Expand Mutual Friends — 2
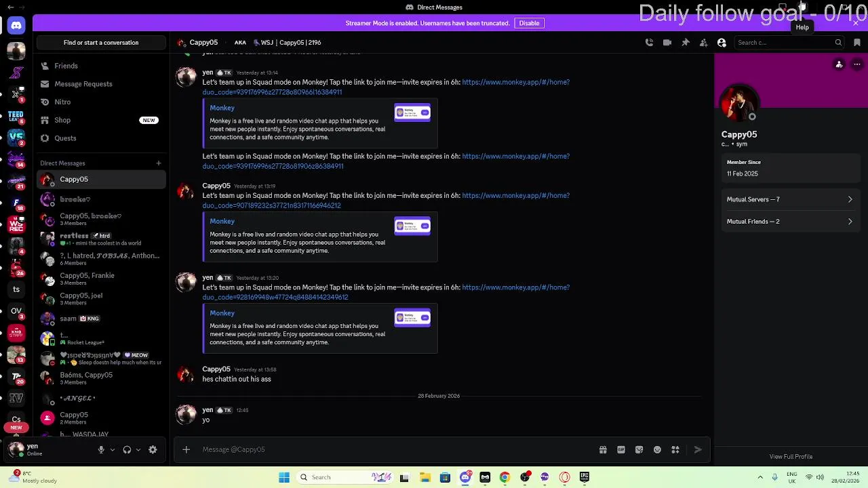Image resolution: width=868 pixels, height=488 pixels. [790, 222]
